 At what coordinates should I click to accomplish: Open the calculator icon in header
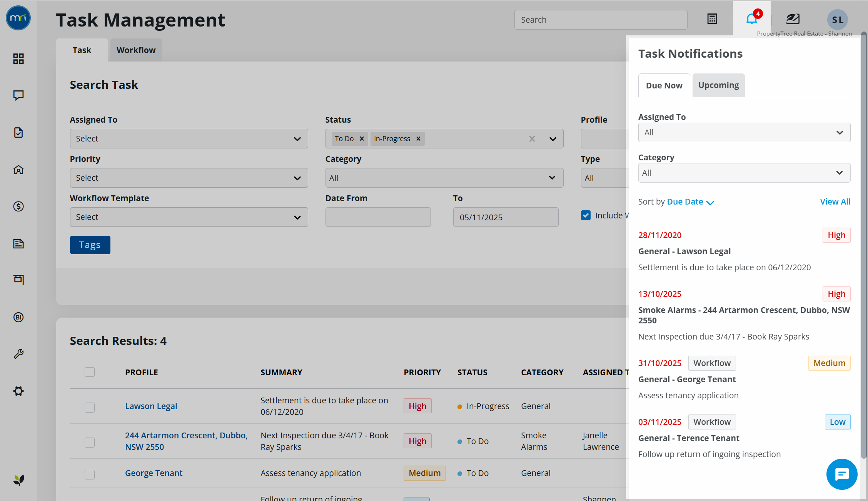(x=712, y=19)
